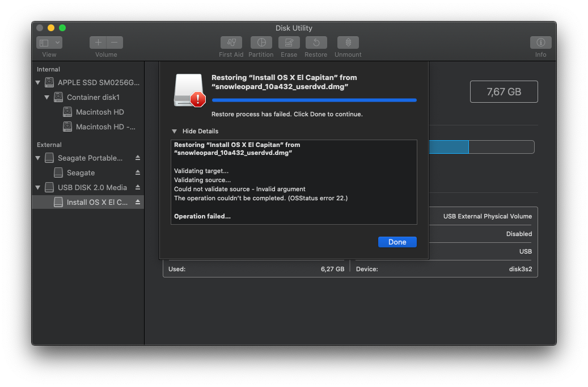Collapse the Seagate Portable drive tree
The height and width of the screenshot is (387, 588).
click(38, 158)
